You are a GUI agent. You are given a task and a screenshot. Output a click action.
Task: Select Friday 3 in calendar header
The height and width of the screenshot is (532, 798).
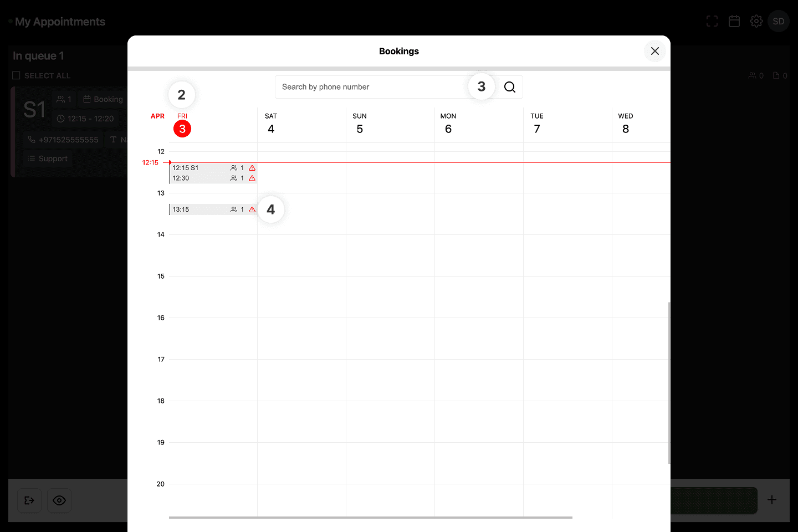(182, 125)
